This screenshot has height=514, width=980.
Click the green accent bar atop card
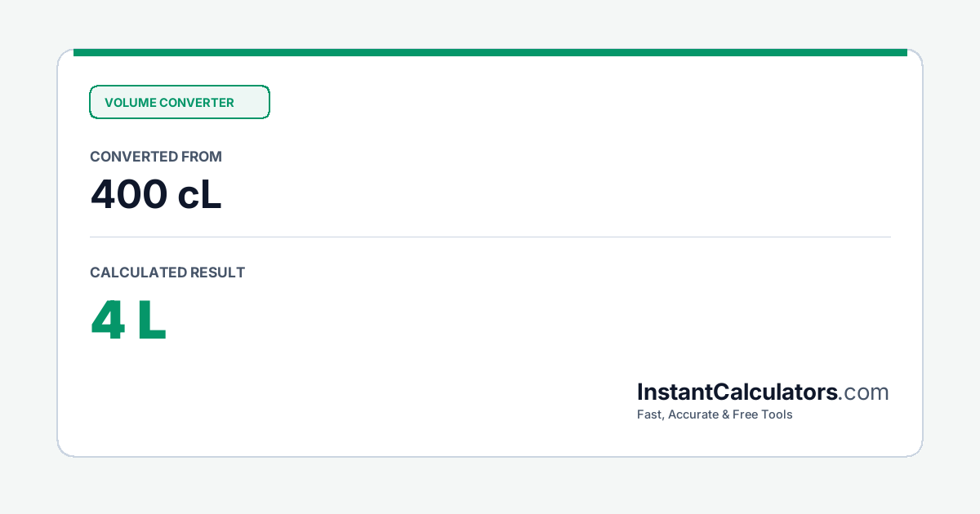pos(490,52)
